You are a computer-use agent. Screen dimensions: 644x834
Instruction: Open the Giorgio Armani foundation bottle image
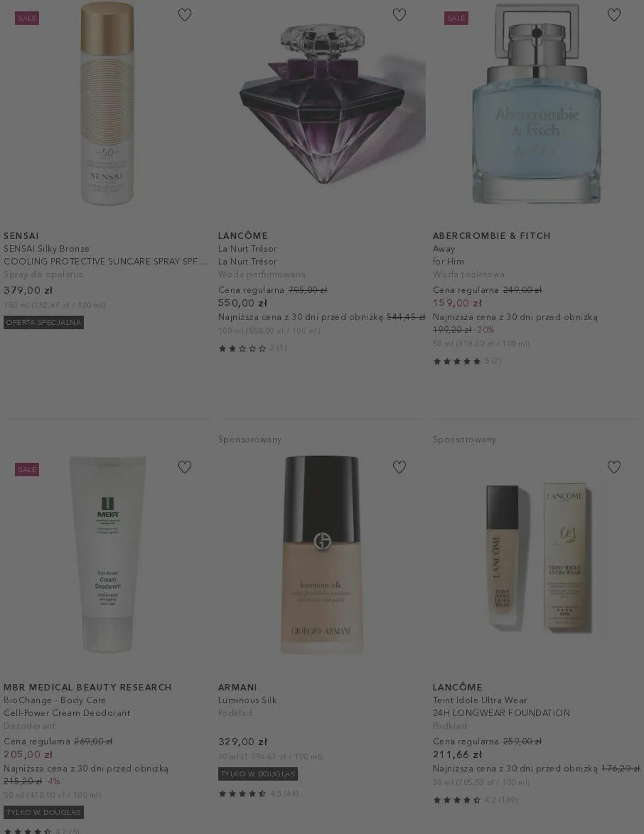[322, 555]
